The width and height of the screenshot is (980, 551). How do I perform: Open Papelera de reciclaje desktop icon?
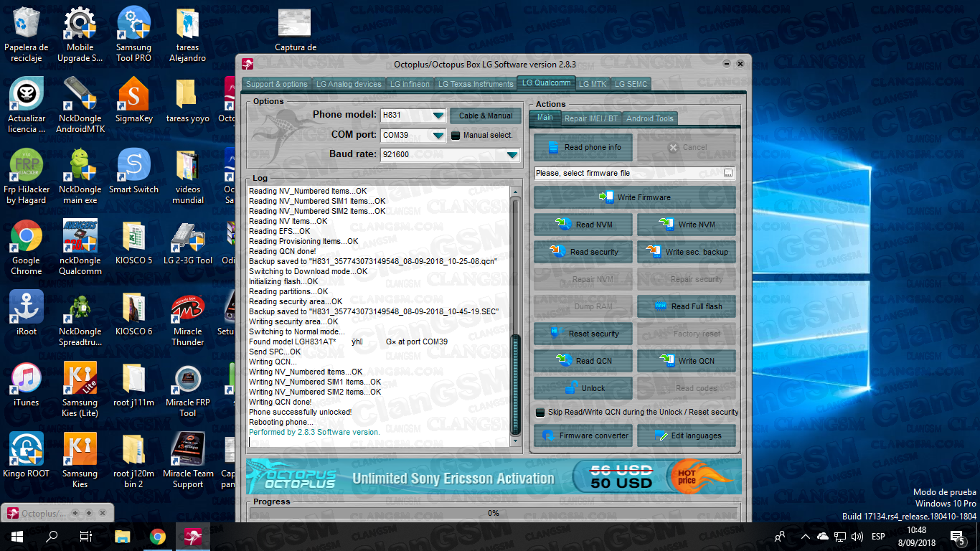(27, 34)
